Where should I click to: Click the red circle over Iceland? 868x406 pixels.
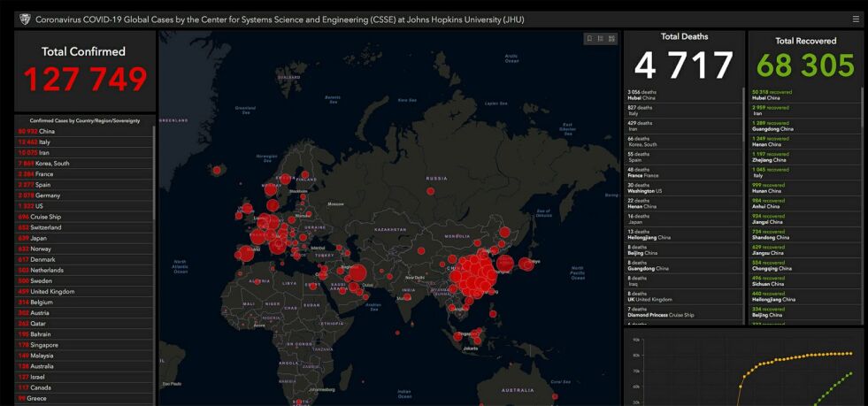(217, 171)
